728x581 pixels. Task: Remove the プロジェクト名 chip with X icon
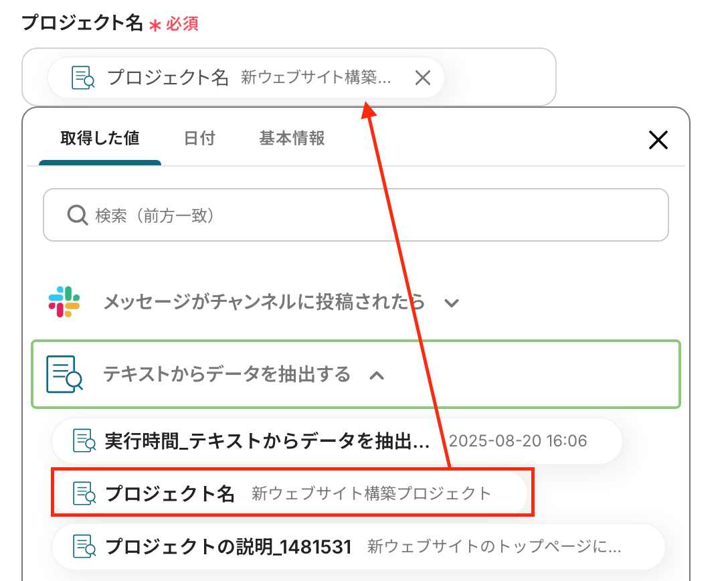tap(422, 78)
